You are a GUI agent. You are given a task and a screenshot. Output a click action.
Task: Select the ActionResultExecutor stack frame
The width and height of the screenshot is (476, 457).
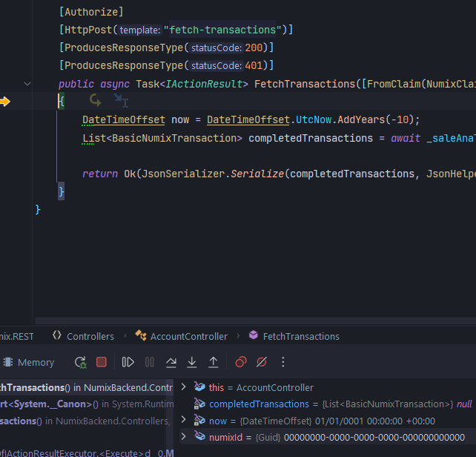[87, 453]
